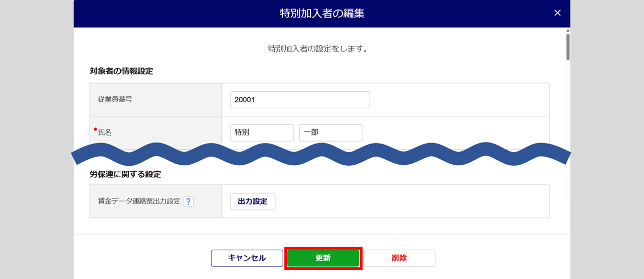Click the 氏名 row label

(x=105, y=133)
